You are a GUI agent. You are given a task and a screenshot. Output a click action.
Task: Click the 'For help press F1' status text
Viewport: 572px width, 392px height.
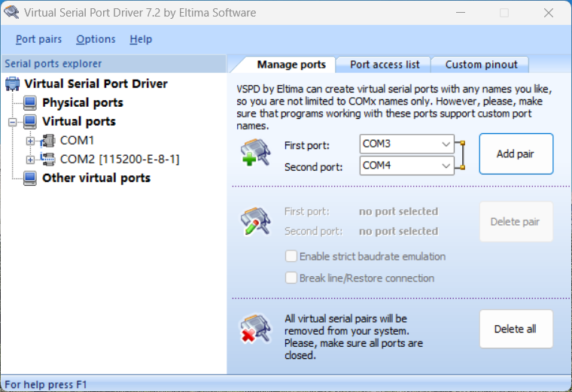(x=46, y=384)
